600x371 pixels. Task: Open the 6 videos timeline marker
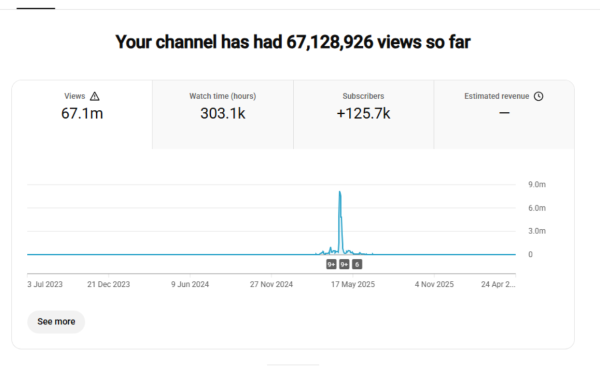point(357,264)
